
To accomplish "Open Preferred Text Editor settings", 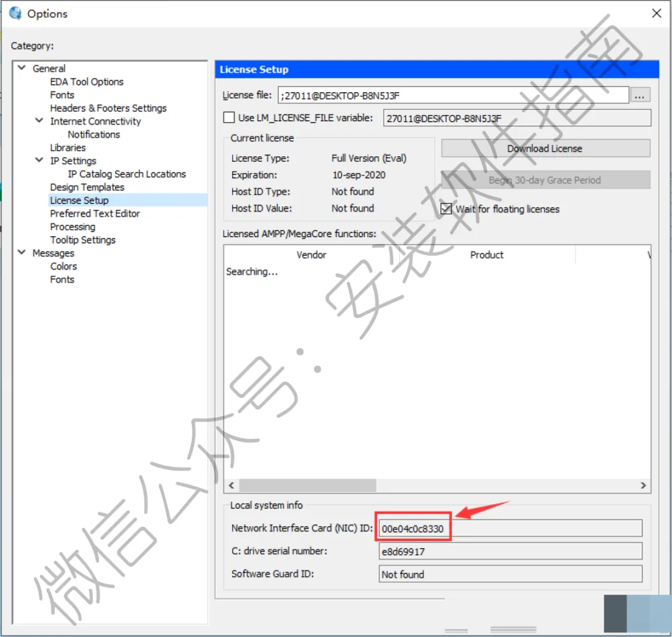I will click(x=95, y=214).
